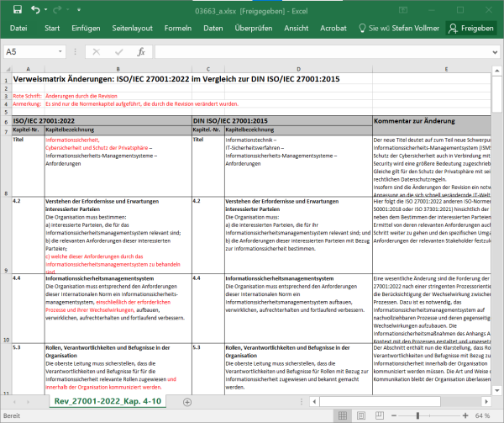Switch to Page Layout view icon

point(362,416)
